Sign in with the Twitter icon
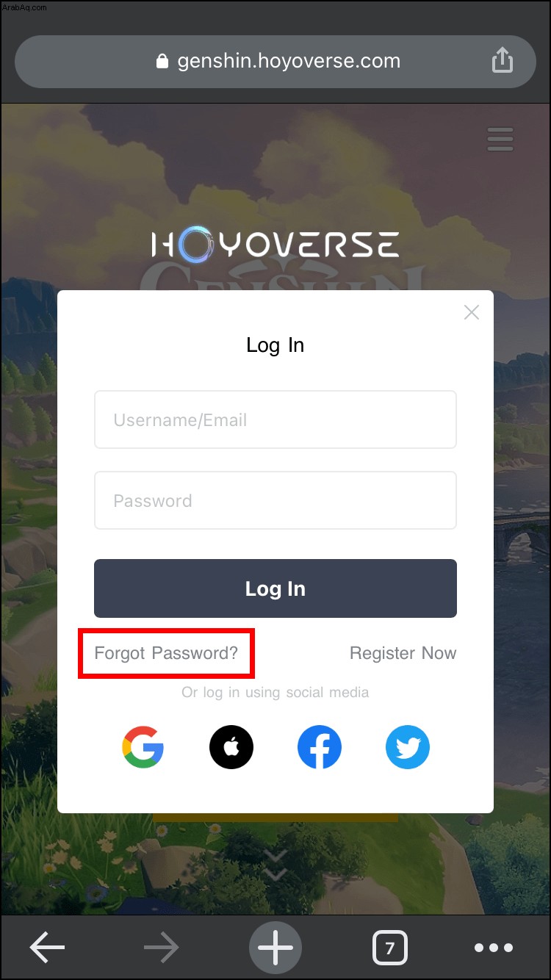551x980 pixels. 408,747
